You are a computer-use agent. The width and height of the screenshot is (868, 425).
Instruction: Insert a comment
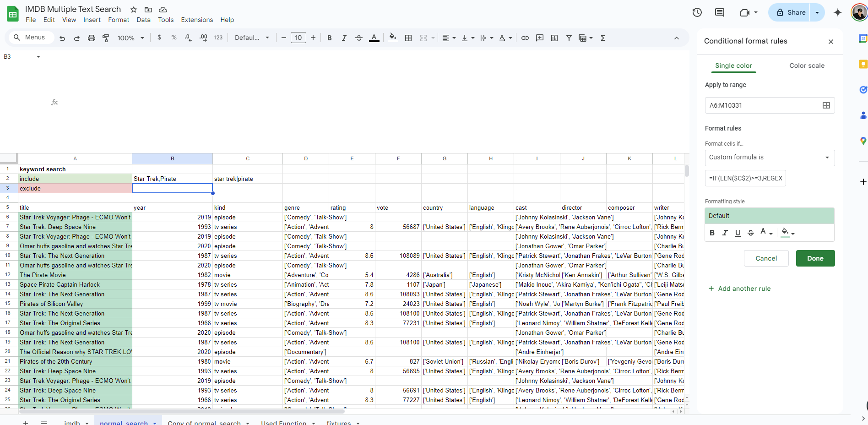pyautogui.click(x=540, y=38)
